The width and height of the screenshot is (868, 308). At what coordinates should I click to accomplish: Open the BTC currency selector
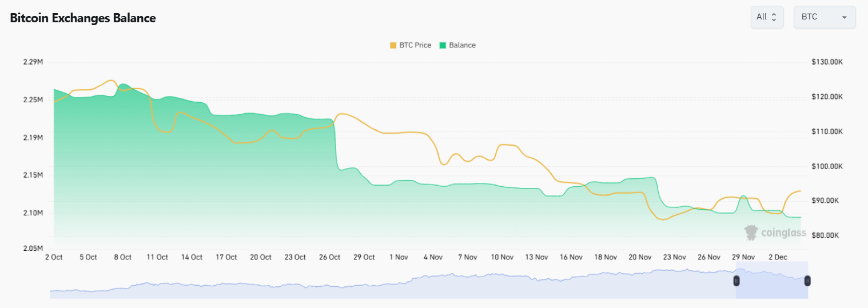[x=824, y=17]
